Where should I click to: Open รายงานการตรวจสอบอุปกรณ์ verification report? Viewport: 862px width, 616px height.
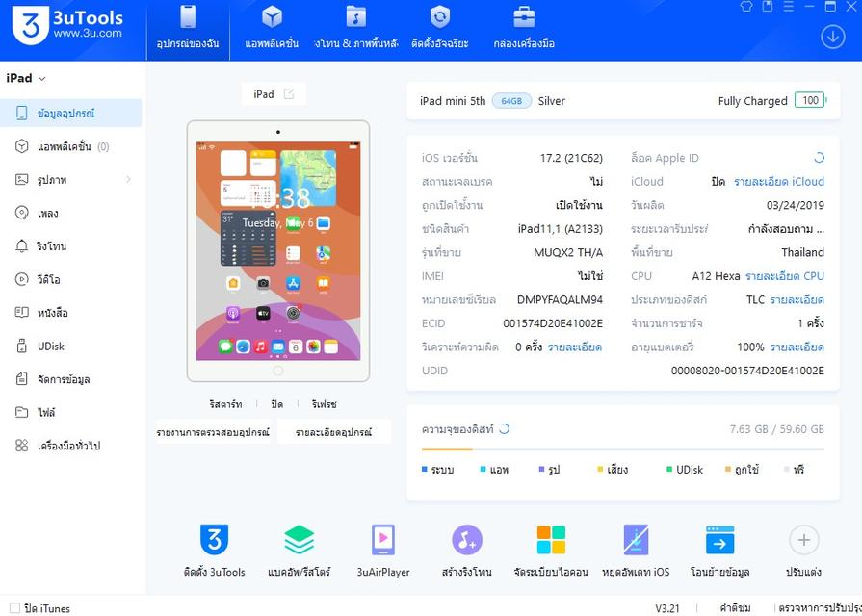click(x=213, y=432)
